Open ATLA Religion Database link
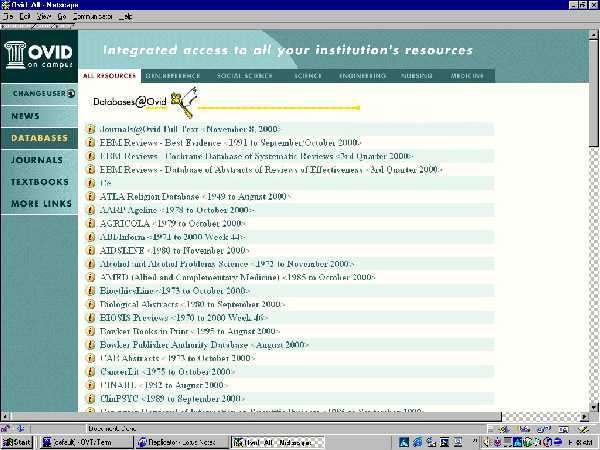 195,197
